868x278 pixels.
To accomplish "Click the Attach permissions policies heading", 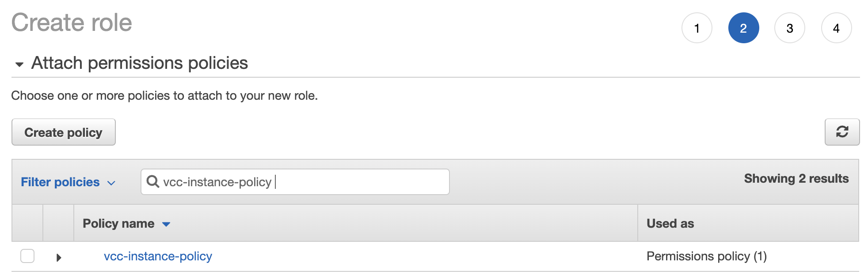I will [140, 63].
